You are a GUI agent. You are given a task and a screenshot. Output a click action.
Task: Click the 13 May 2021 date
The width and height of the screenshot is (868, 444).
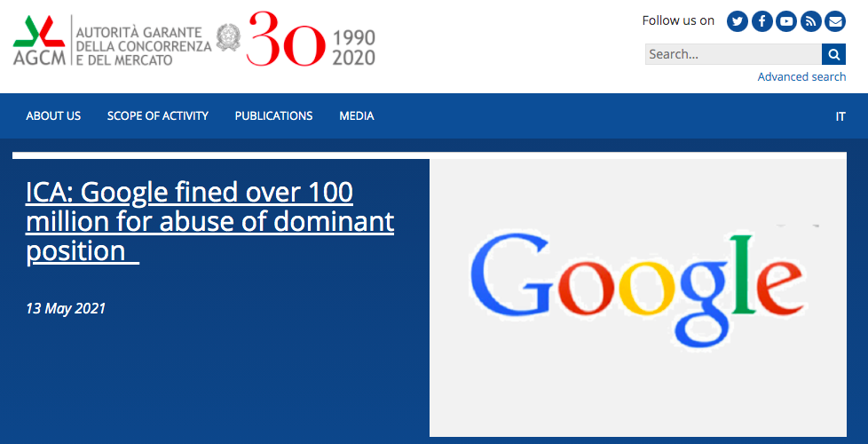[x=66, y=308]
